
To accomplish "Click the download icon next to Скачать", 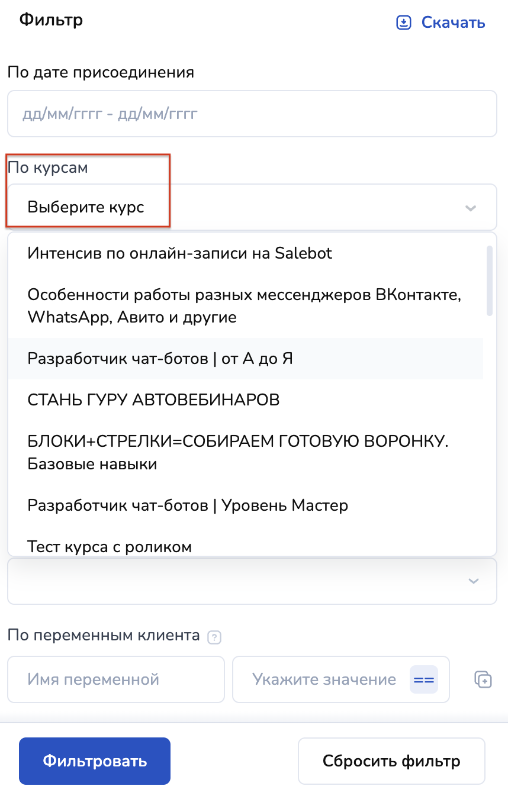I will (x=403, y=23).
